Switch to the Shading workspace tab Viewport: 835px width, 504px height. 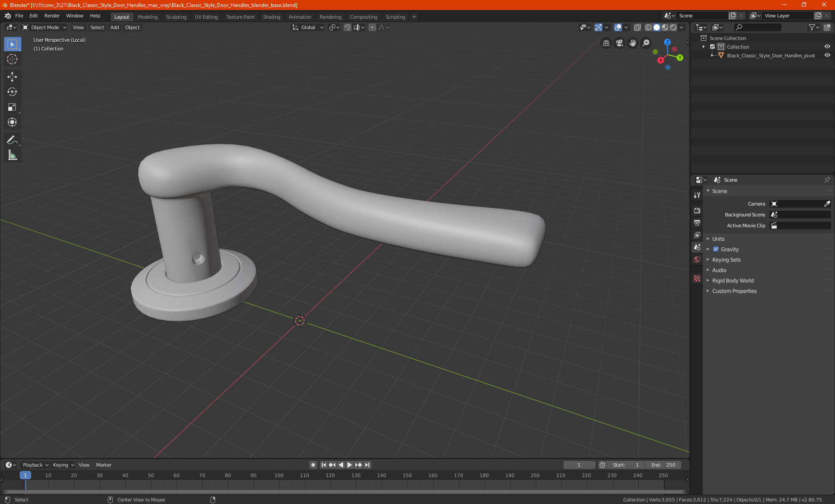pyautogui.click(x=271, y=17)
